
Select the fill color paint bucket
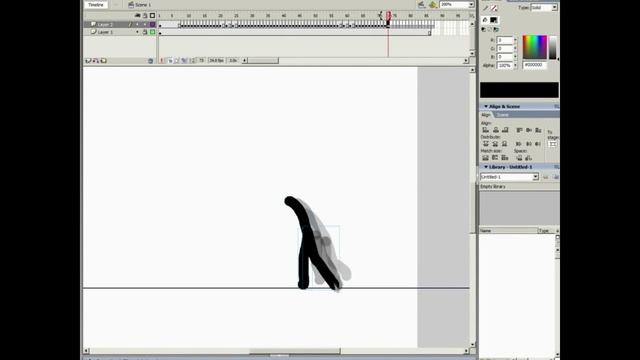(x=485, y=20)
